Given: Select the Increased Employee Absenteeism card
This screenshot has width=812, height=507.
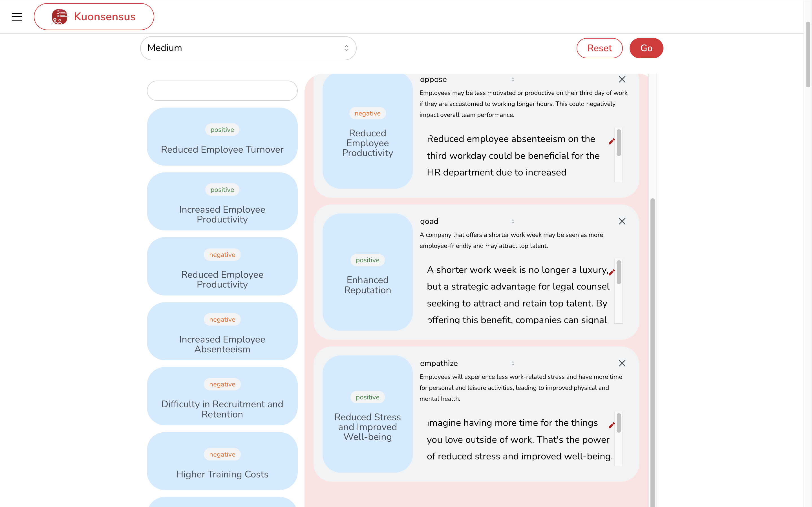Looking at the screenshot, I should tap(222, 331).
